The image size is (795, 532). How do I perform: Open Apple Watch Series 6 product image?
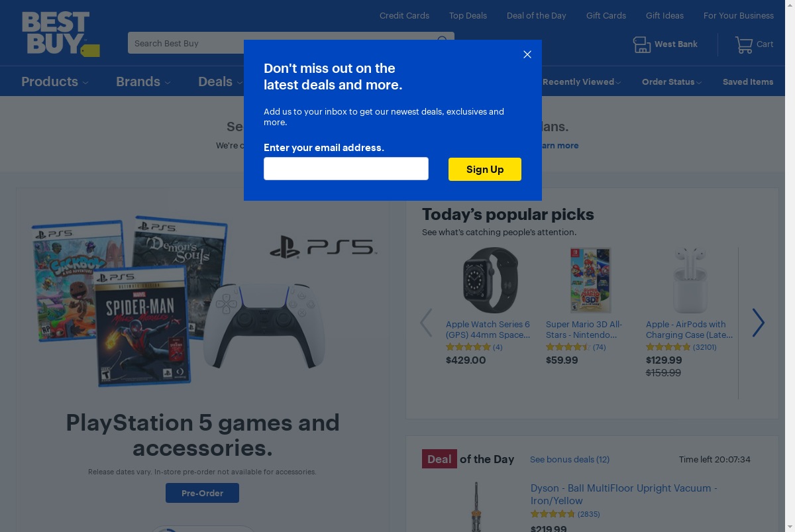(x=490, y=280)
